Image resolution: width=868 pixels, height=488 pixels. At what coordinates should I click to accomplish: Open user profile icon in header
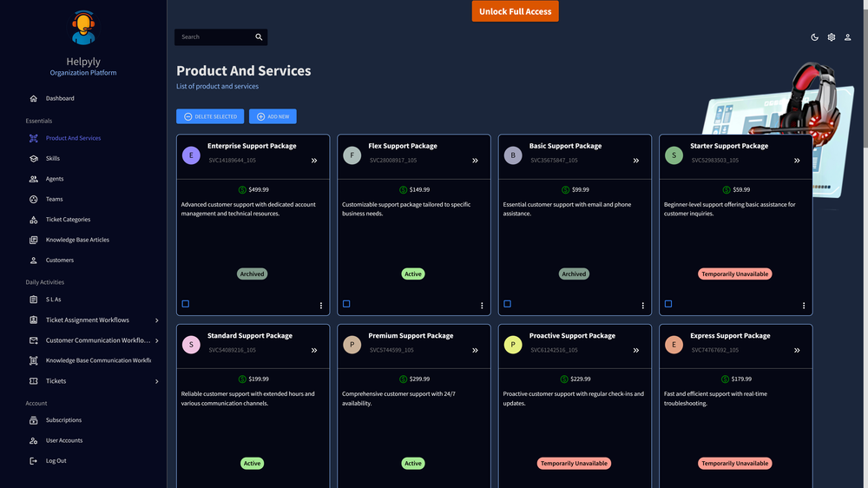pos(848,37)
